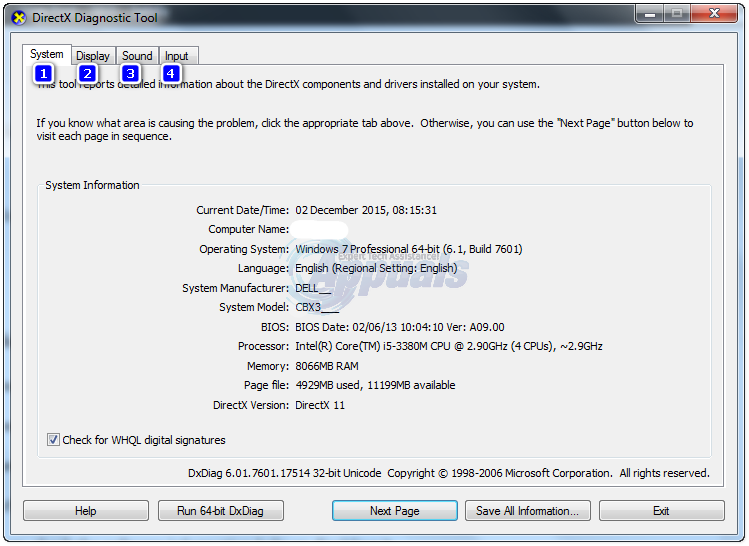Click the Intel Core i5-3380M processor value
Image resolution: width=749 pixels, height=546 pixels.
pyautogui.click(x=449, y=346)
